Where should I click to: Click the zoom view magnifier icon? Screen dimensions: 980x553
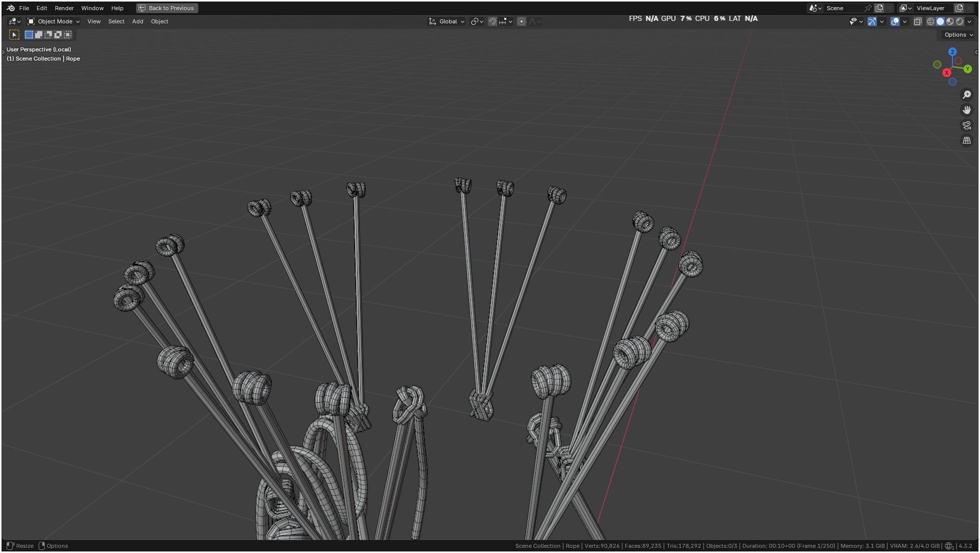click(x=967, y=95)
